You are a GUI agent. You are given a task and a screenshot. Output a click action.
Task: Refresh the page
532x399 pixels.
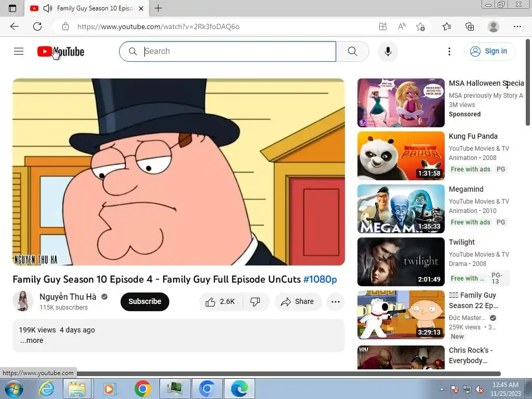pyautogui.click(x=37, y=26)
